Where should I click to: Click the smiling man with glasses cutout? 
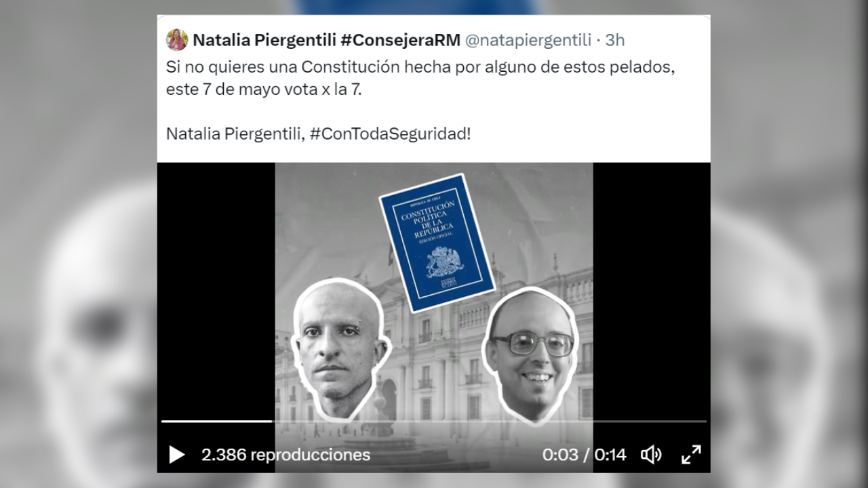point(531,355)
